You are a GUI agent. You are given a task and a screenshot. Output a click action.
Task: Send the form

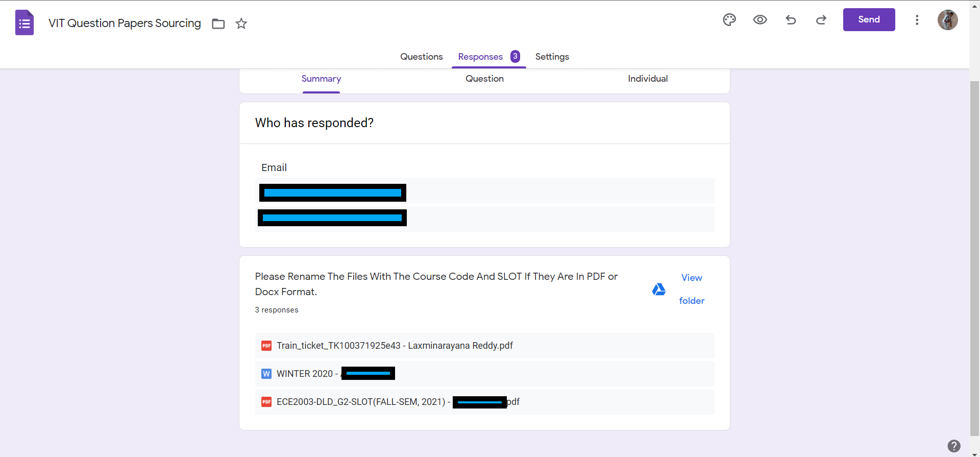pyautogui.click(x=869, y=19)
